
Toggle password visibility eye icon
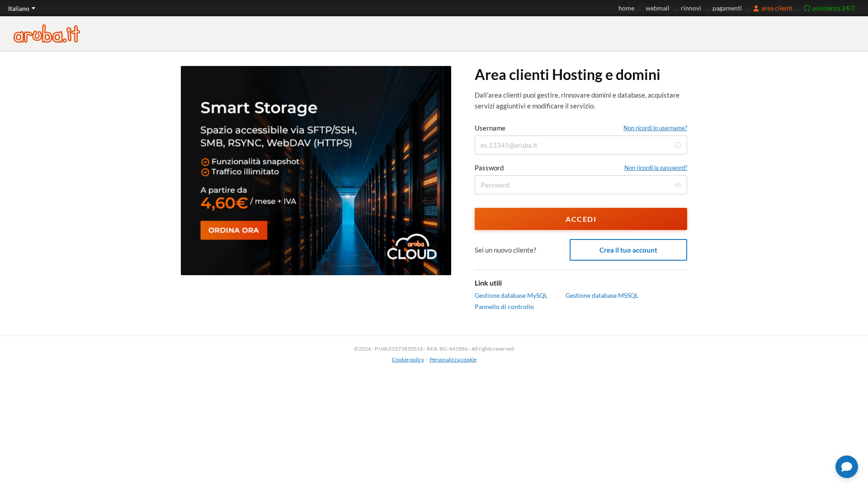pos(677,185)
